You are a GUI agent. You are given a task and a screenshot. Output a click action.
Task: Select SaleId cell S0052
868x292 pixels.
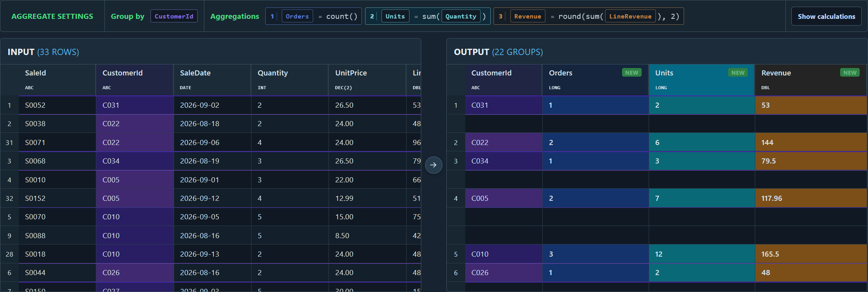coord(57,105)
